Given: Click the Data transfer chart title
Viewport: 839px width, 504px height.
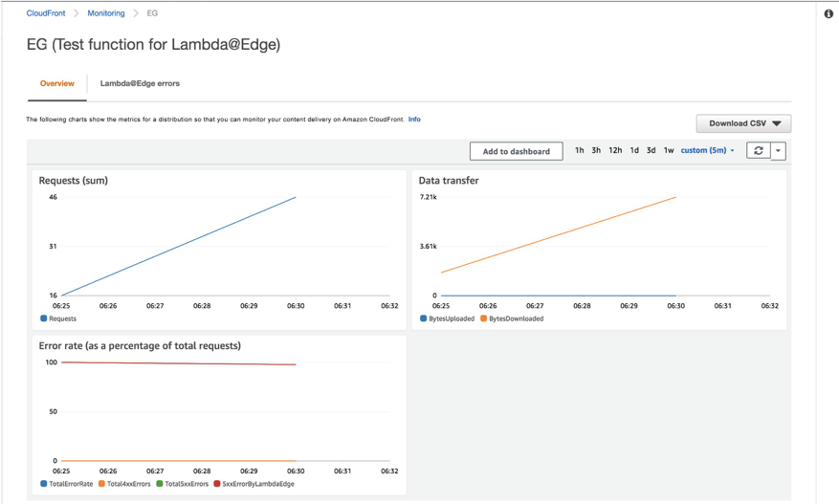Looking at the screenshot, I should click(449, 181).
